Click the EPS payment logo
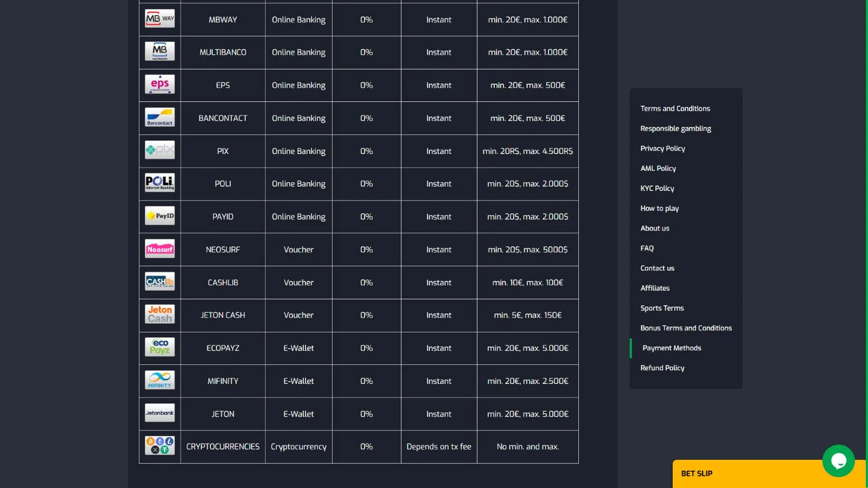This screenshot has height=488, width=868. [159, 85]
